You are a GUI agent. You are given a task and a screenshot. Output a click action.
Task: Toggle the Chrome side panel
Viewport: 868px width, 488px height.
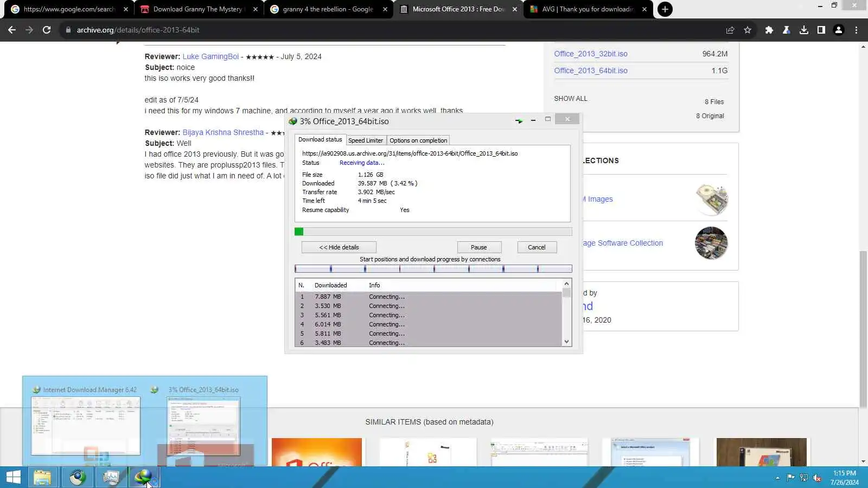click(x=821, y=30)
